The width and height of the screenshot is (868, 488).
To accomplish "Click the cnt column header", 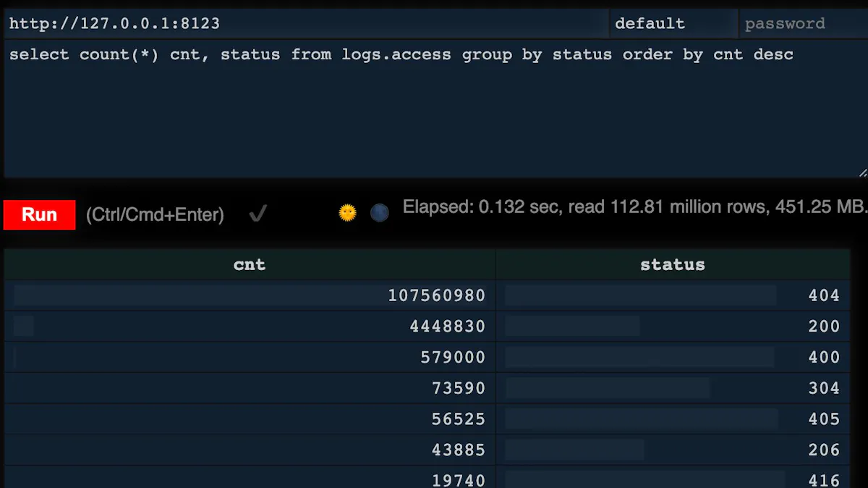I will pyautogui.click(x=249, y=264).
